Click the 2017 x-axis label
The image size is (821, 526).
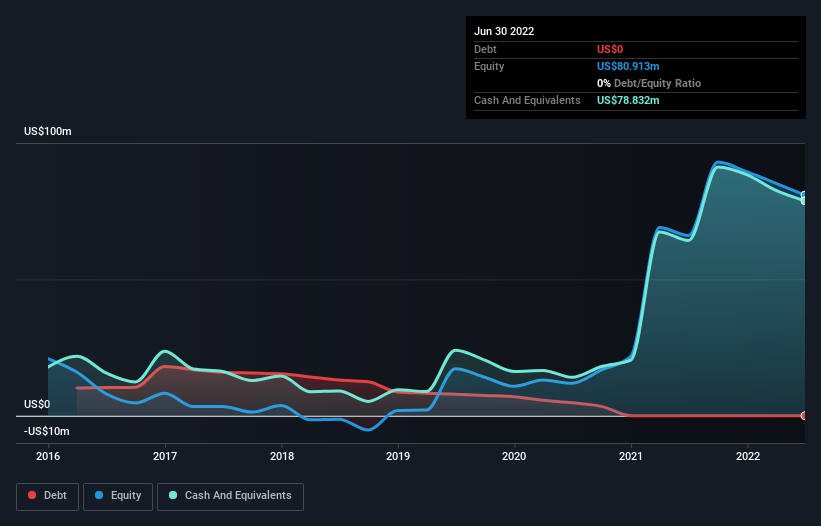point(165,456)
